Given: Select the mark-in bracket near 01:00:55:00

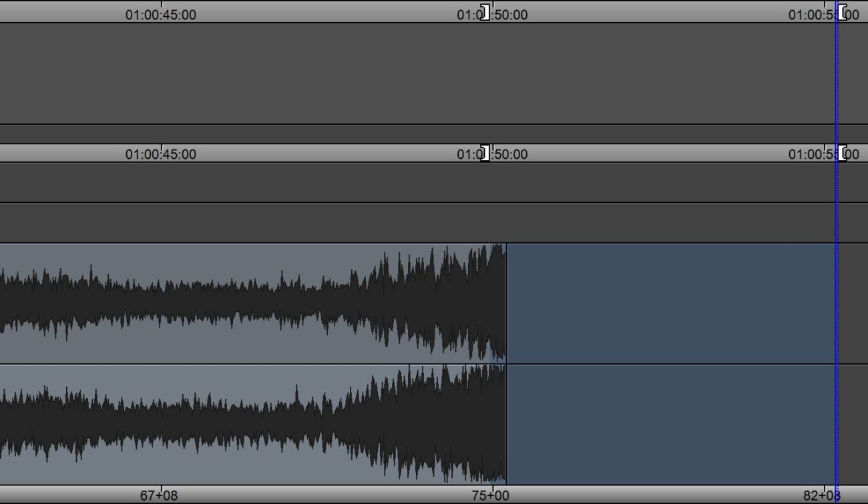Looking at the screenshot, I should [x=844, y=11].
